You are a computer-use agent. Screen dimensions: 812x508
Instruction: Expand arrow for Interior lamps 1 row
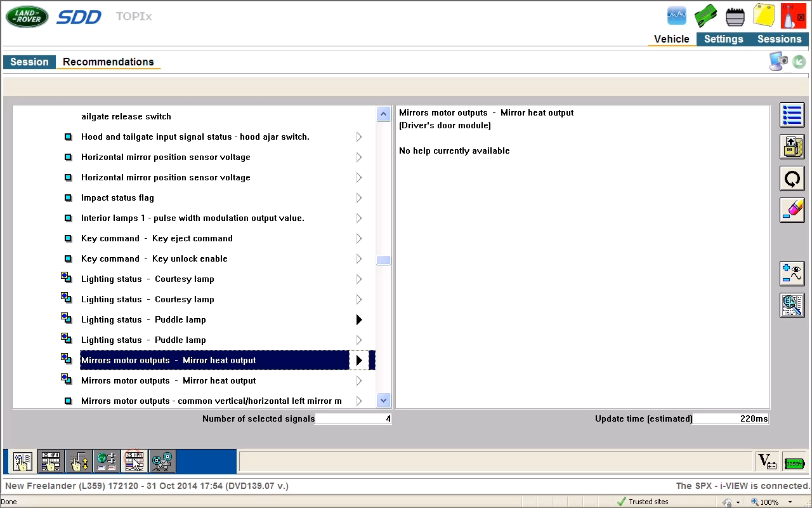359,218
